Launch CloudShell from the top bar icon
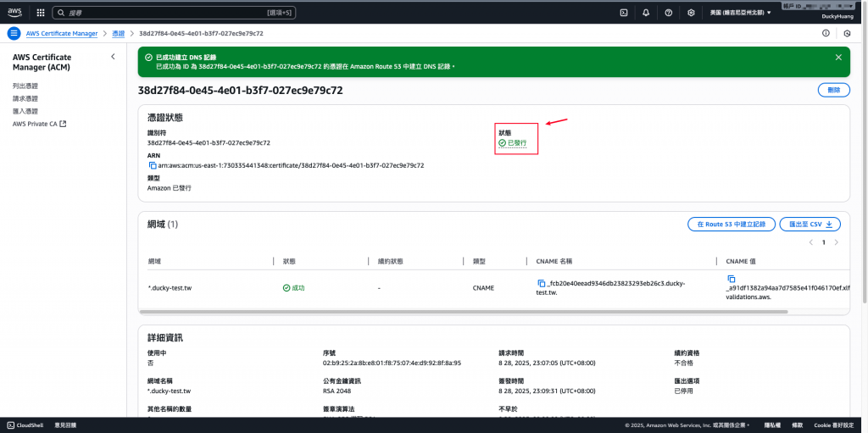The width and height of the screenshot is (868, 433). pyautogui.click(x=623, y=12)
